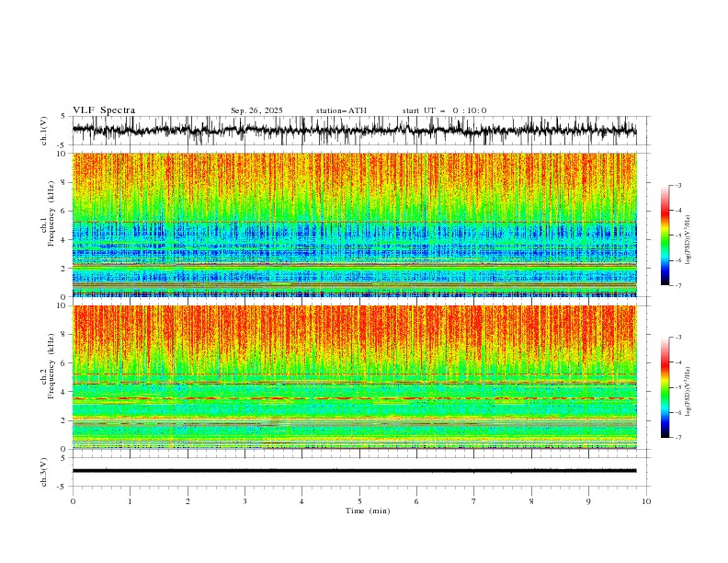This screenshot has height=563, width=728.
Task: Click the '-3' value on the upper color bar
Action: pyautogui.click(x=677, y=185)
